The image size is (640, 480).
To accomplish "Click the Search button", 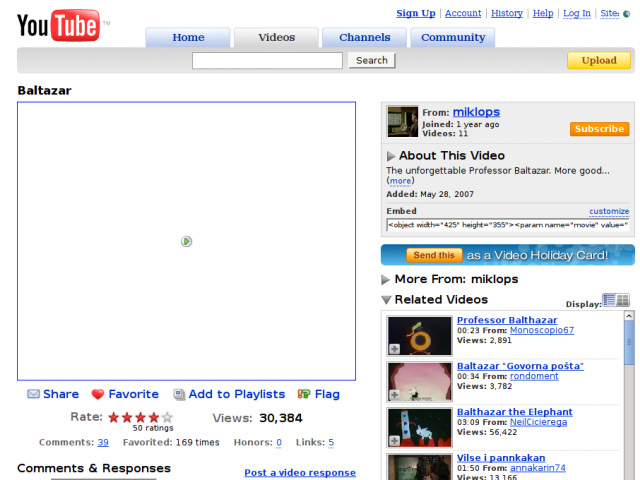I will 372,60.
